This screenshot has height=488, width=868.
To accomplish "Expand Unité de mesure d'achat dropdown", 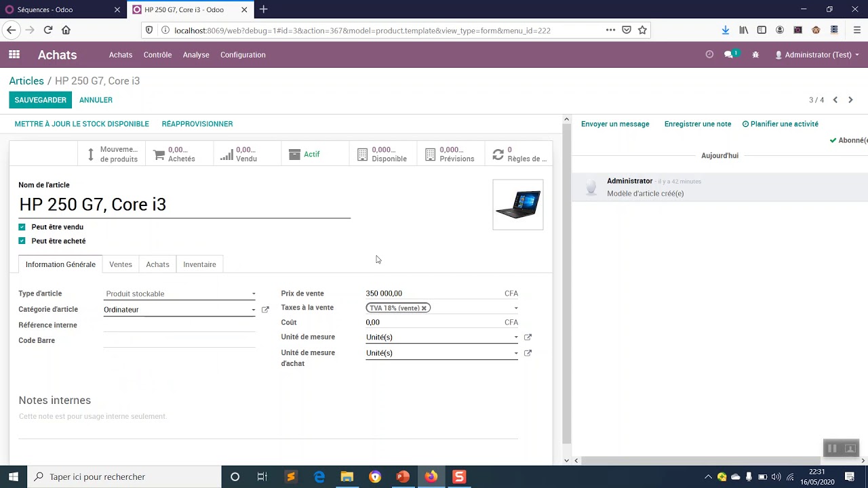I will (x=516, y=353).
